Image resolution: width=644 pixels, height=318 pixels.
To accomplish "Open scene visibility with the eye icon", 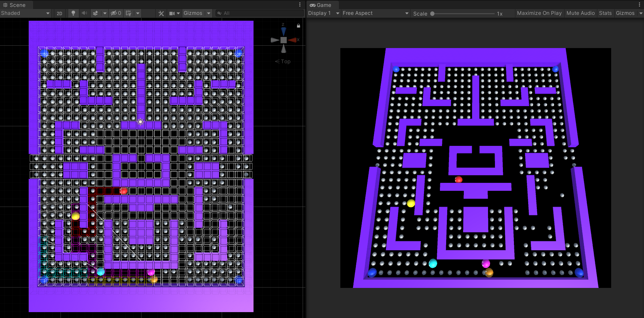I will (x=114, y=13).
